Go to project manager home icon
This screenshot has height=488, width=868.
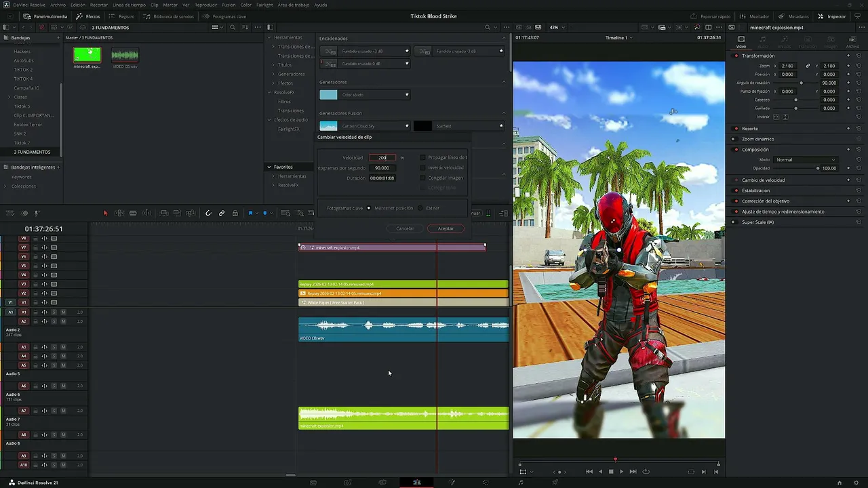[x=839, y=482]
